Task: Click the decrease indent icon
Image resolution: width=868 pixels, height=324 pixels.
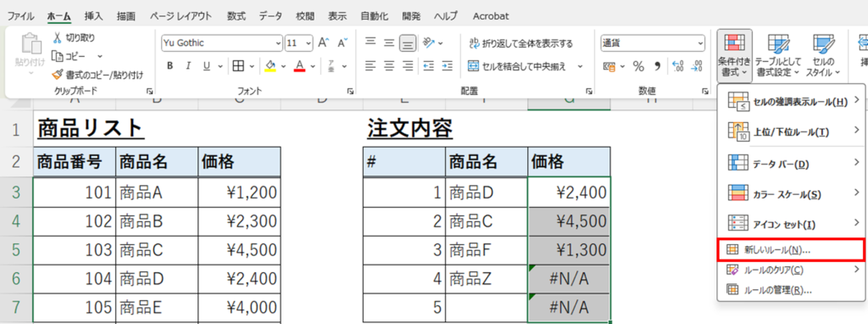Action: click(428, 66)
